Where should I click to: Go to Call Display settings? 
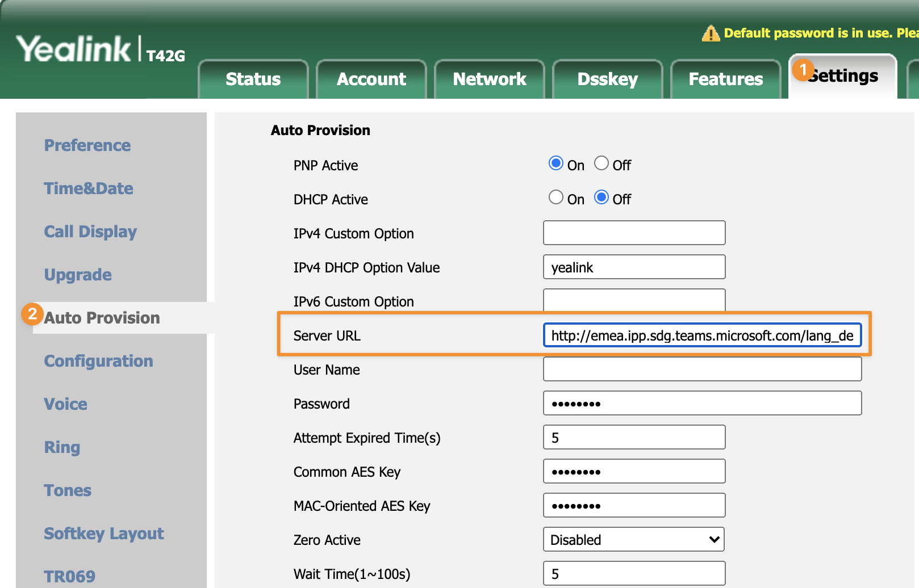[x=90, y=232]
